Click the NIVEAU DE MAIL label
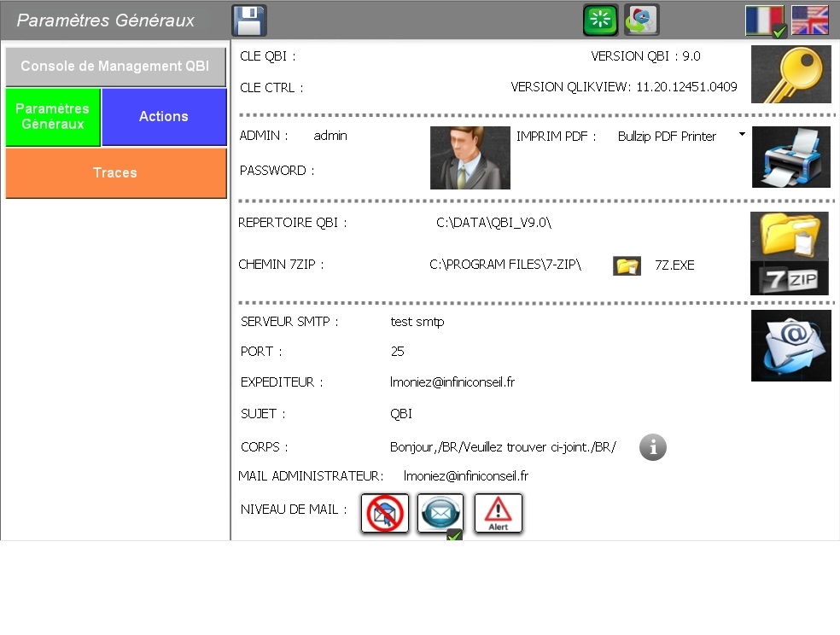This screenshot has height=635, width=840. (x=294, y=510)
